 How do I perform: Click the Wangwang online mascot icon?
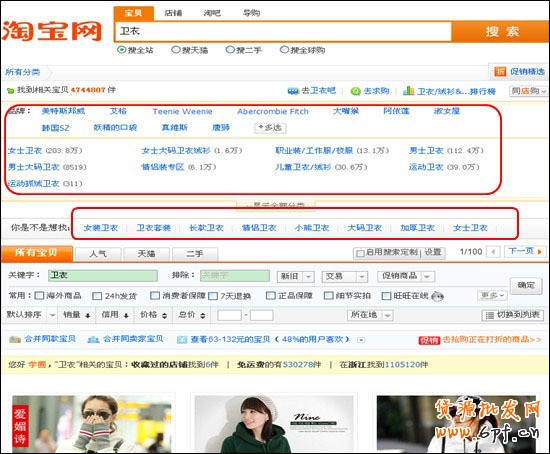coord(437,296)
